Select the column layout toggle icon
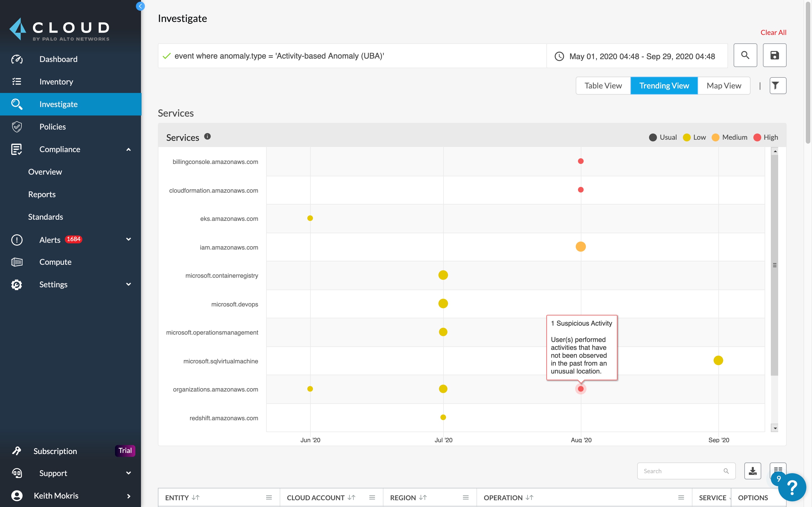The width and height of the screenshot is (812, 507). pyautogui.click(x=778, y=470)
